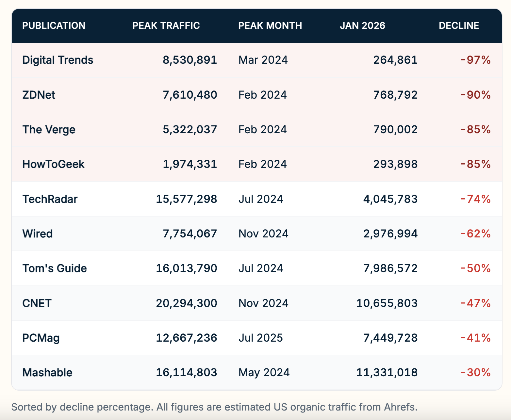
Task: Click The Verge publication cell
Action: pyautogui.click(x=49, y=130)
